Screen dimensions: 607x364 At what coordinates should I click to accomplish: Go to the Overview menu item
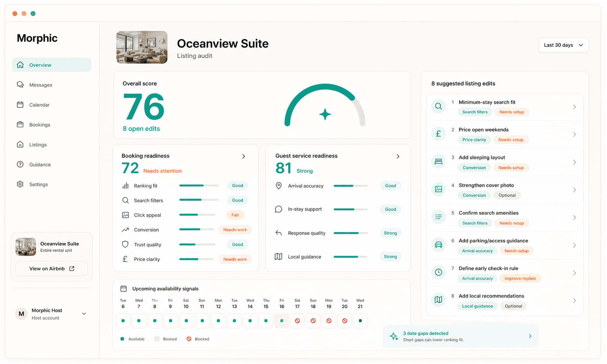[x=52, y=65]
